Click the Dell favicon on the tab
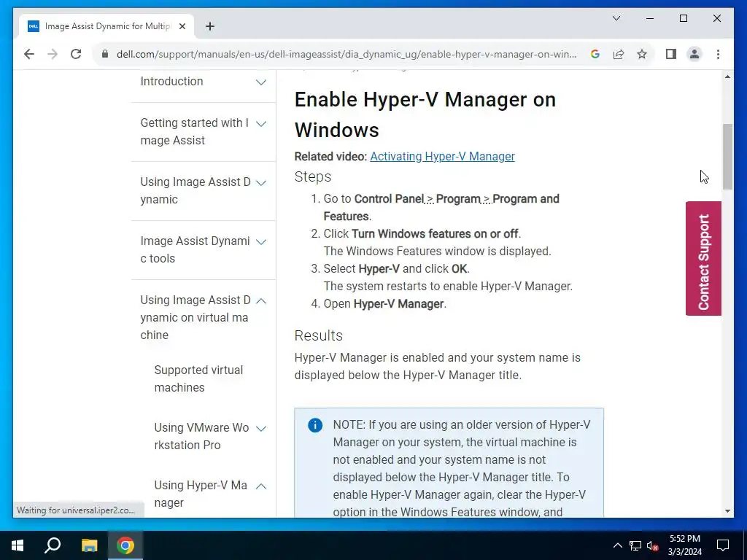Viewport: 747px width, 560px height. [x=34, y=26]
